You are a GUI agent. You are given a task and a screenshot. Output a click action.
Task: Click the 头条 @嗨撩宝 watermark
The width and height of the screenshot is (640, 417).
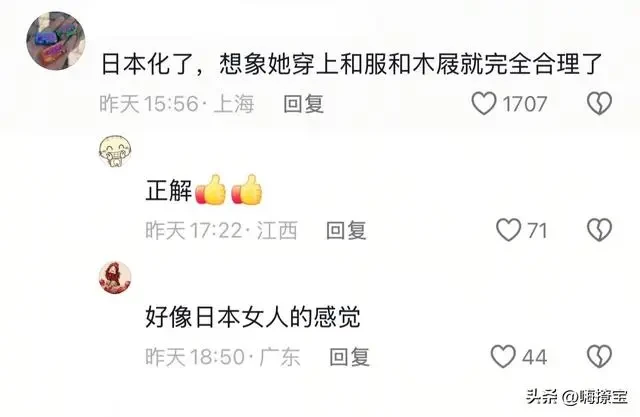[x=577, y=396]
